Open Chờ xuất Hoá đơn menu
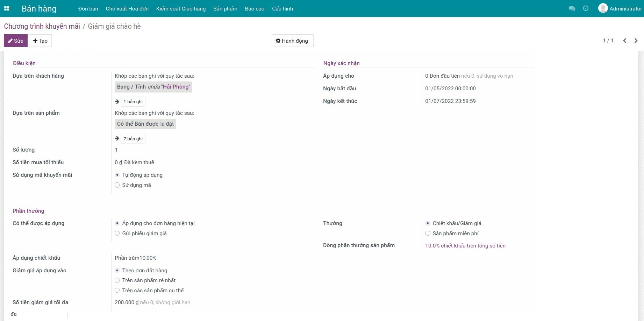Viewport: 644px width, 321px height. click(127, 8)
